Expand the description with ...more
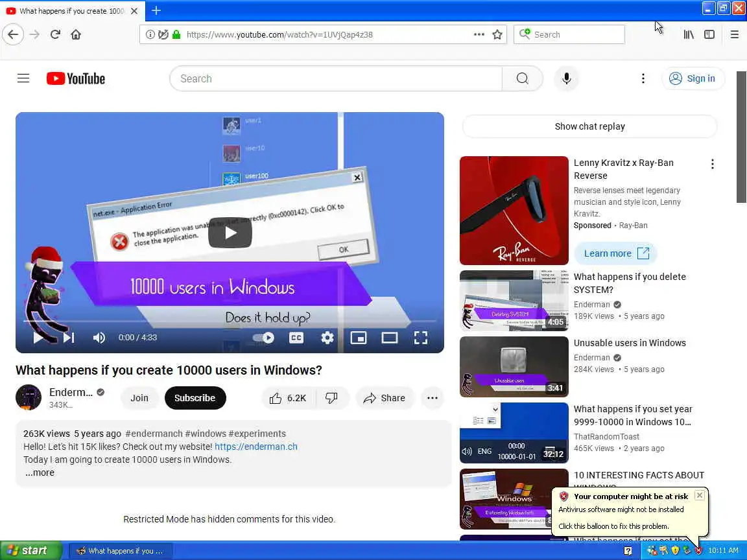 [x=40, y=473]
